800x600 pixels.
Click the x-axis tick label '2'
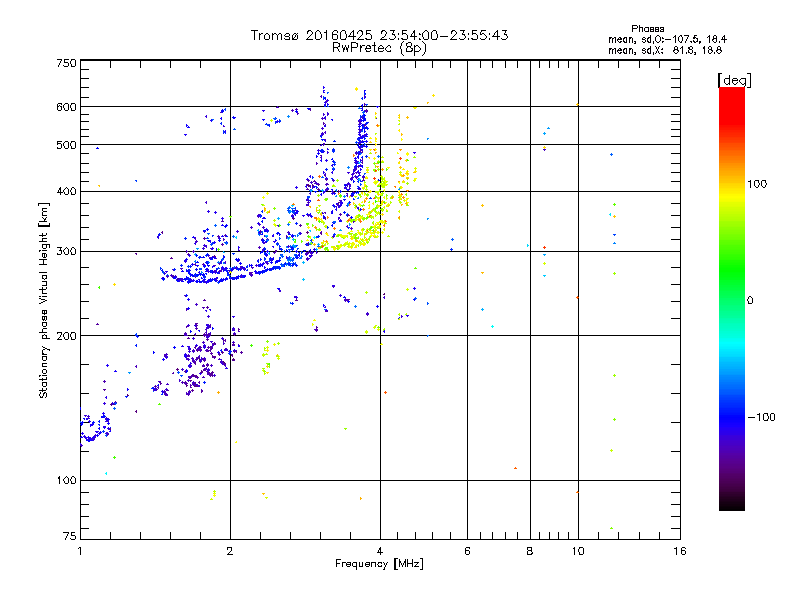point(230,551)
